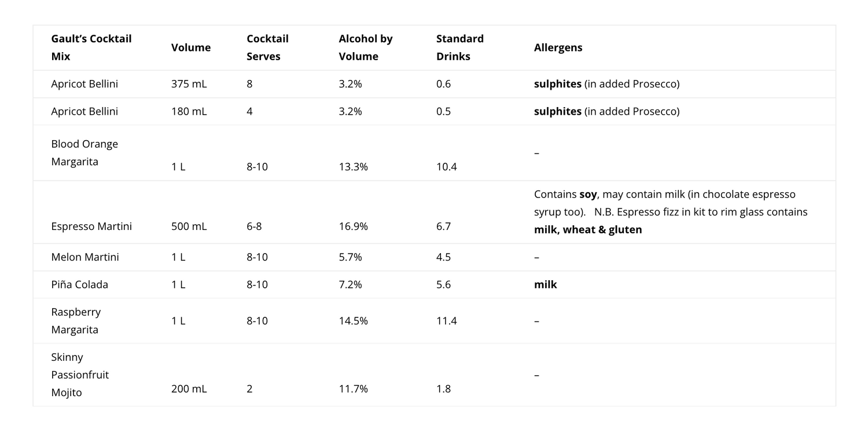Image resolution: width=868 pixels, height=432 pixels.
Task: Select the Melon Martini cell
Action: 85,257
